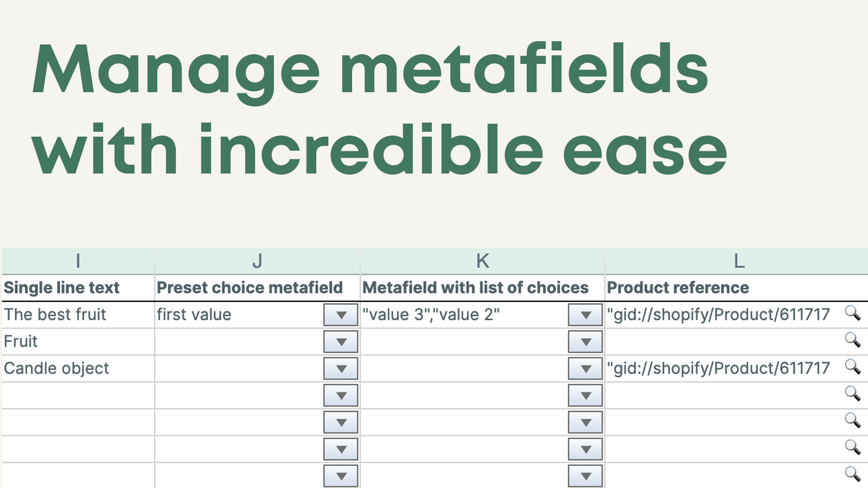Click the gid product reference in the Candle object row

pos(717,368)
